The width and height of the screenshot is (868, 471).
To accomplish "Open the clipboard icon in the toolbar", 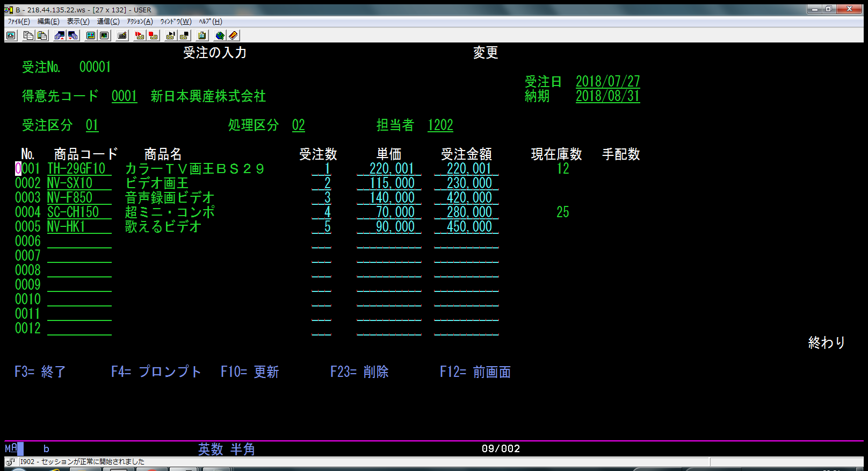I will (x=202, y=35).
